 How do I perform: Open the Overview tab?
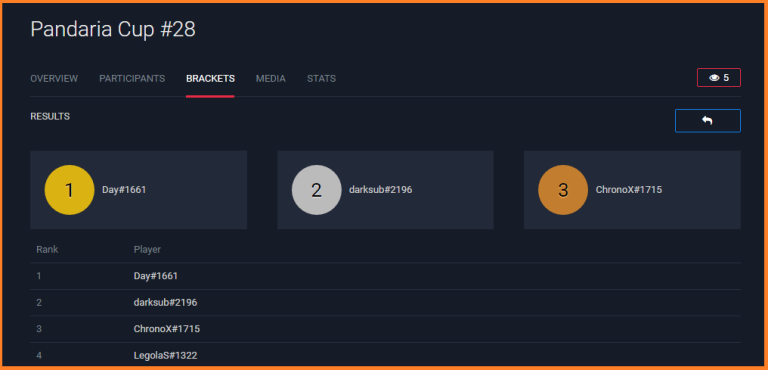(x=54, y=78)
